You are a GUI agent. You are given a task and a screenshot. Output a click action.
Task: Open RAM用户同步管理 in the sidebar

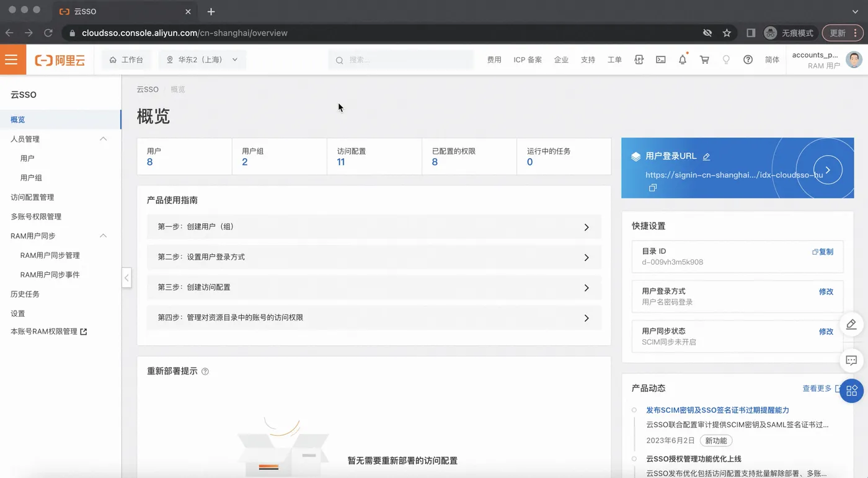(50, 255)
